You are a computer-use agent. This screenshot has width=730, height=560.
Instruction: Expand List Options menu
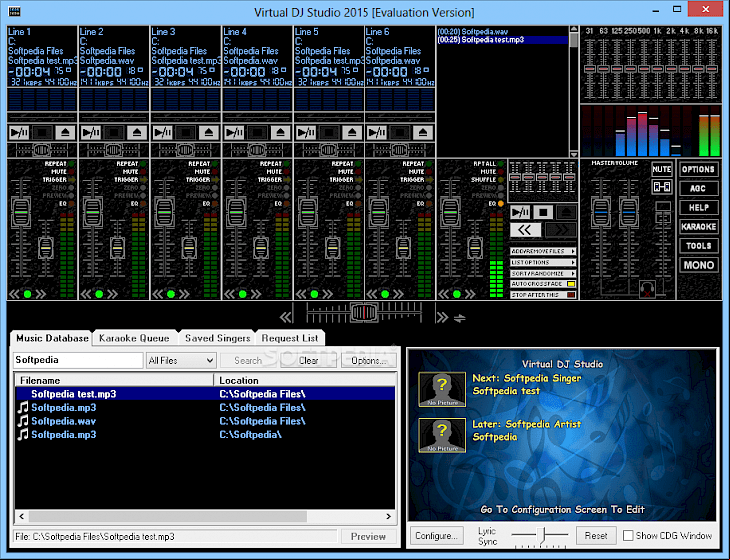[543, 263]
